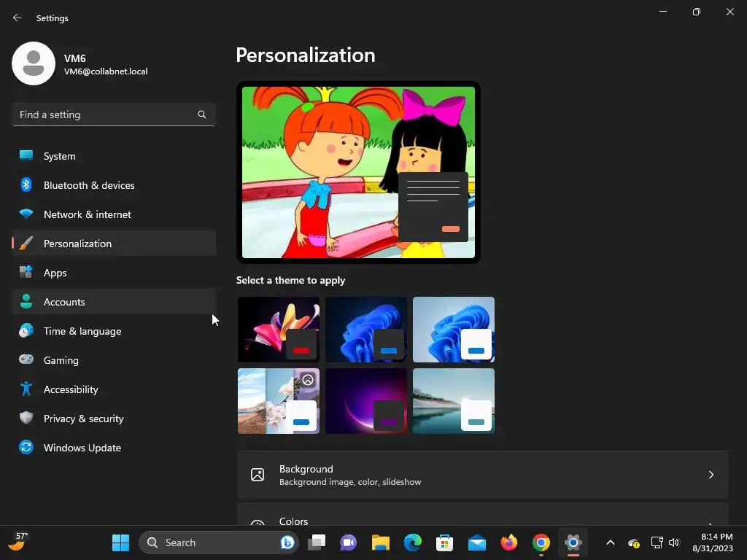Click the Find a setting search box

114,114
